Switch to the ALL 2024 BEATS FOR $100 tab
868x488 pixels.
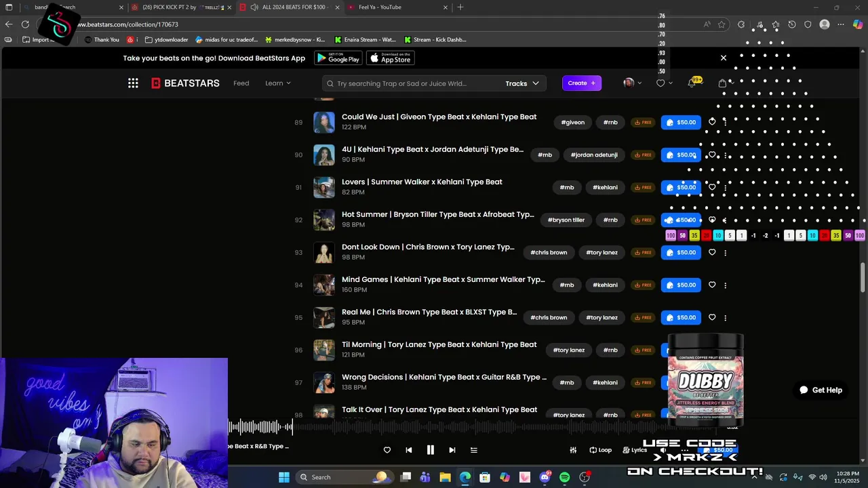pyautogui.click(x=288, y=7)
